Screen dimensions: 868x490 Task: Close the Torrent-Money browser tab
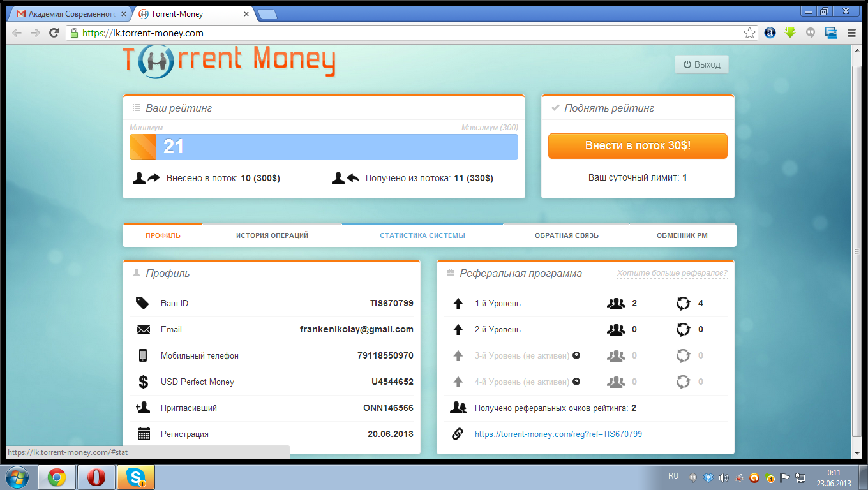click(x=246, y=13)
